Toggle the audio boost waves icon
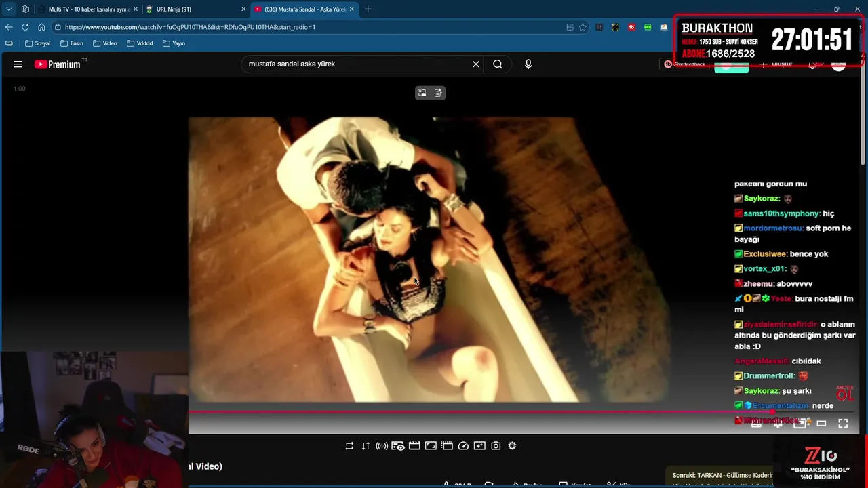The height and width of the screenshot is (488, 868). pos(382,446)
